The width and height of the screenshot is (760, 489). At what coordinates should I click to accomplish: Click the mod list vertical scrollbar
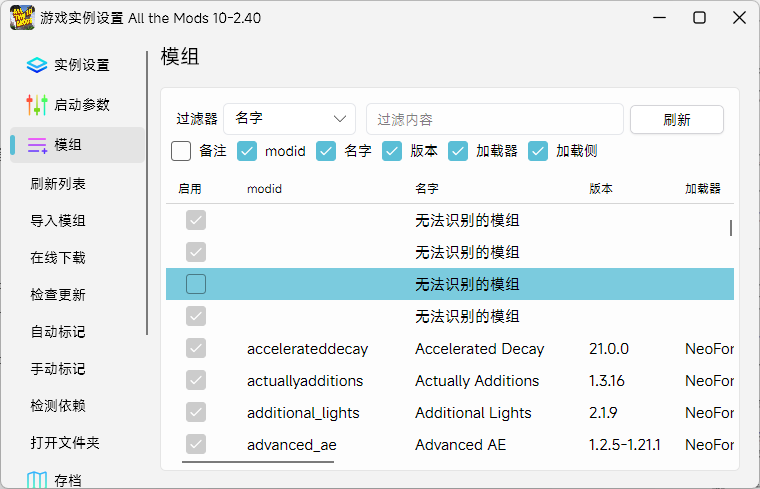click(731, 228)
